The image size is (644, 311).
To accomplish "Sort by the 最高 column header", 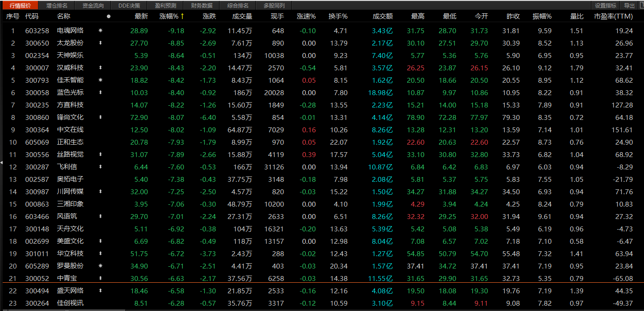I will (x=418, y=16).
